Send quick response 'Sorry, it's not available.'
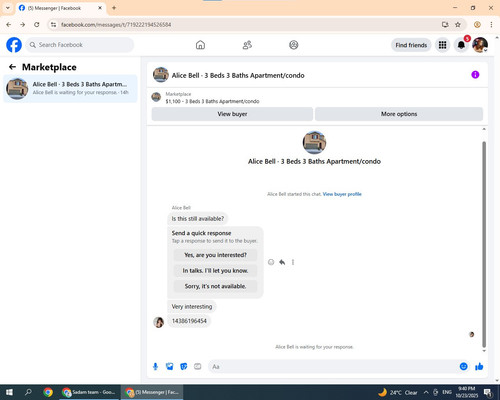Viewport: 500px width, 400px height. coord(215,286)
